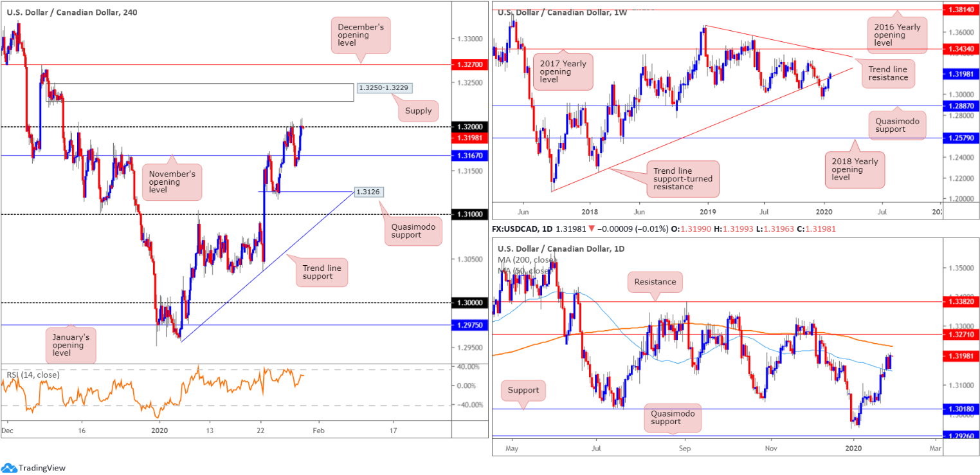The height and width of the screenshot is (475, 980).
Task: Click Trend line resistance callout
Action: pyautogui.click(x=888, y=73)
